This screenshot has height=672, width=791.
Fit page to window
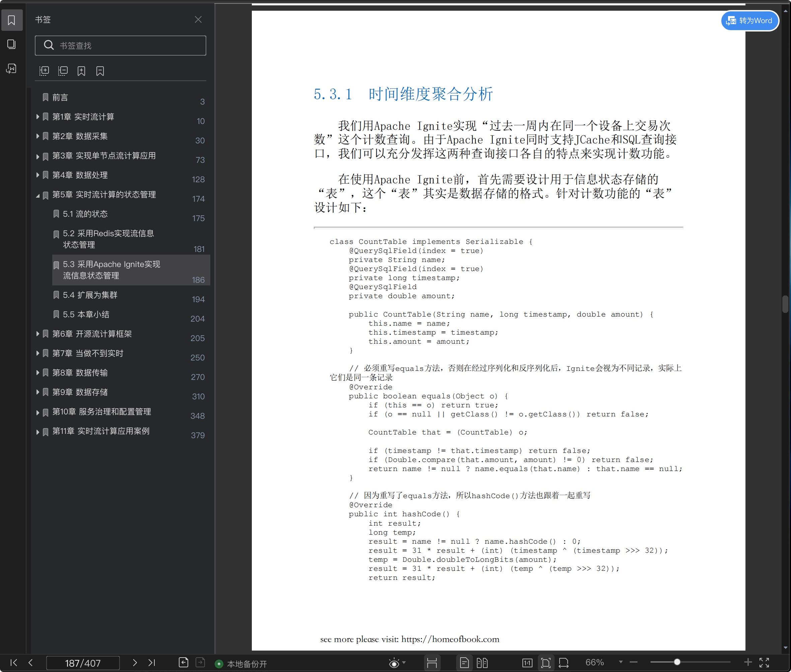[x=546, y=663]
